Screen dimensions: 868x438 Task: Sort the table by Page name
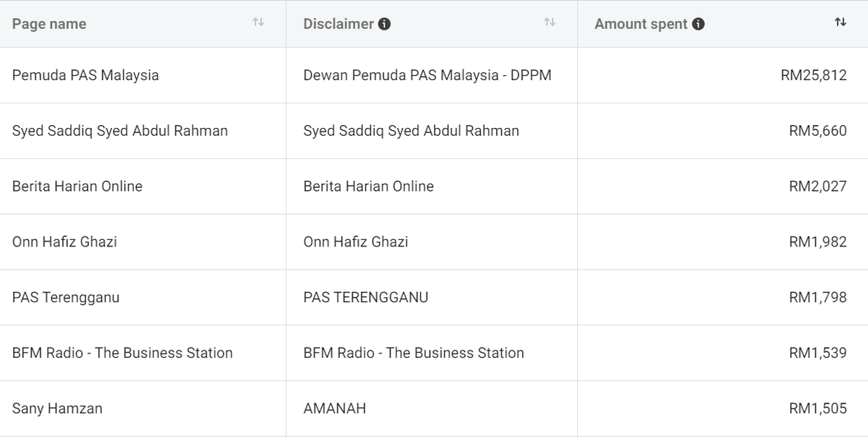point(258,23)
